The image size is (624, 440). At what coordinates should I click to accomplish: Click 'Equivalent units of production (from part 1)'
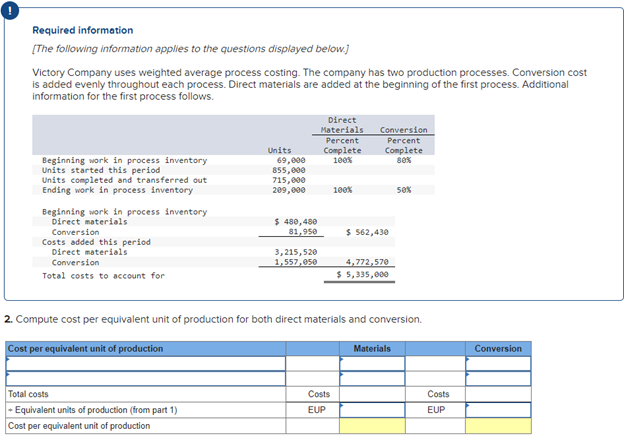pos(96,410)
